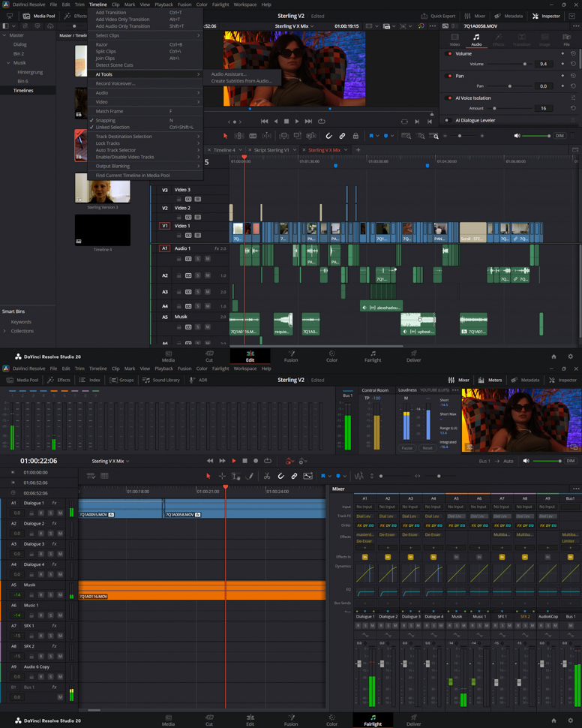Switch to the Audio tab in Inspector
The height and width of the screenshot is (728, 582).
(476, 40)
